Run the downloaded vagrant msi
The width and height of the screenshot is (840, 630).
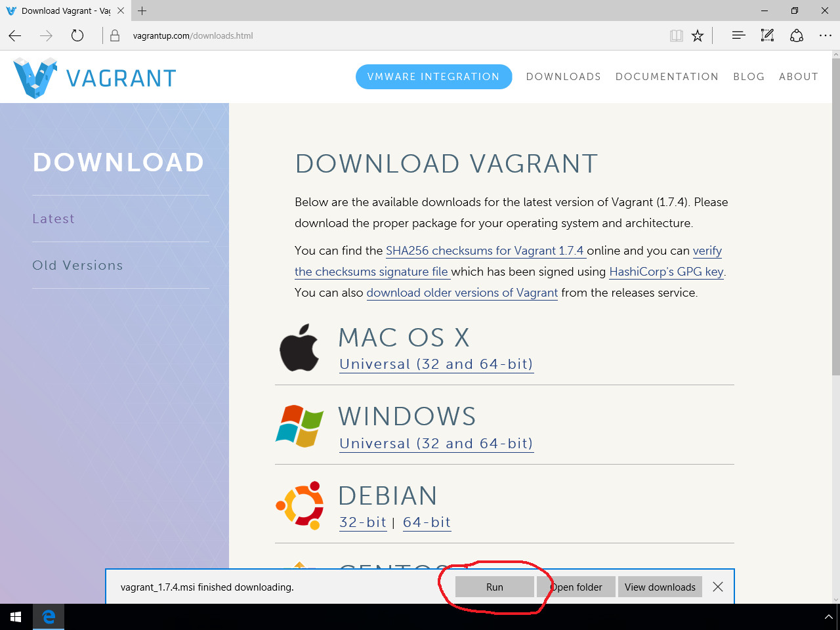click(x=495, y=587)
